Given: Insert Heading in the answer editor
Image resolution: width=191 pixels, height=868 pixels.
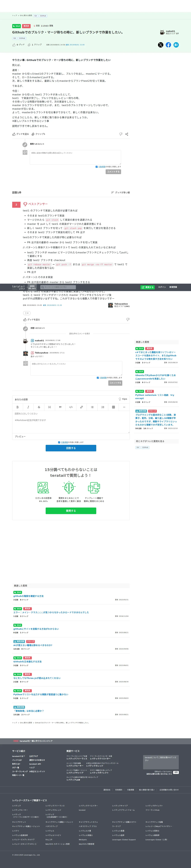Looking at the screenshot, I should pos(49,407).
